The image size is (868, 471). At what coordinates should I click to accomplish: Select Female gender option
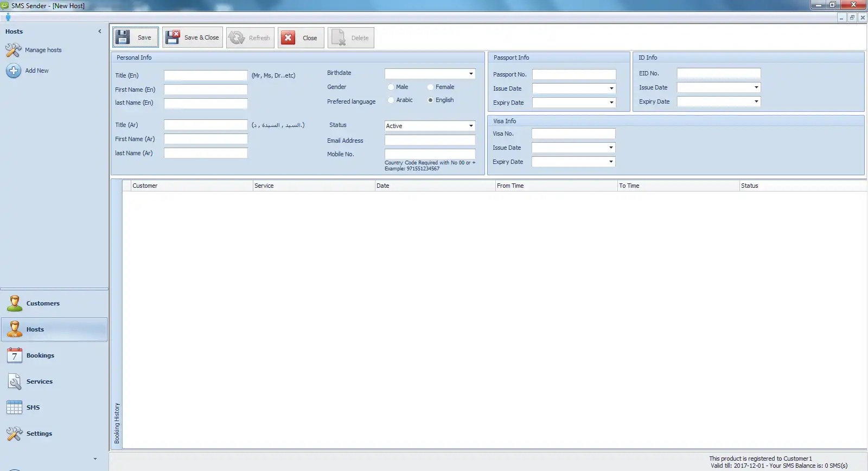point(430,87)
